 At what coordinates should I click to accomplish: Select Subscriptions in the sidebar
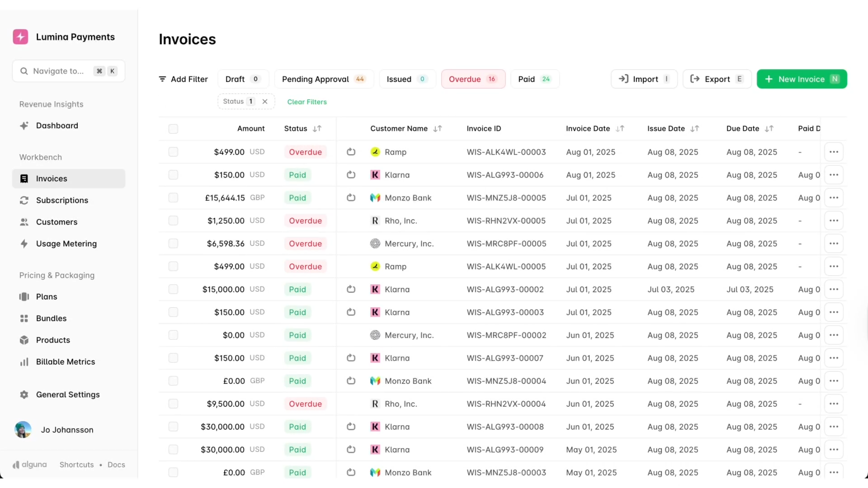click(x=62, y=200)
